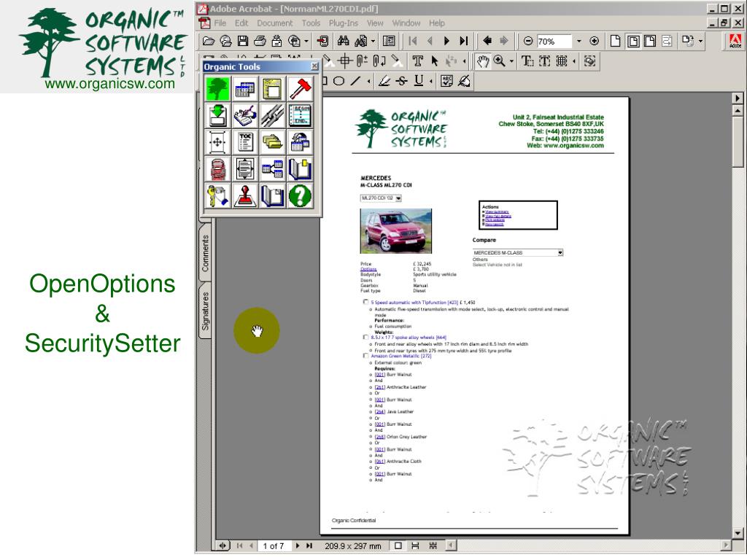Image resolution: width=747 pixels, height=560 pixels.
Task: Go to next page toolbar arrow
Action: pos(446,42)
